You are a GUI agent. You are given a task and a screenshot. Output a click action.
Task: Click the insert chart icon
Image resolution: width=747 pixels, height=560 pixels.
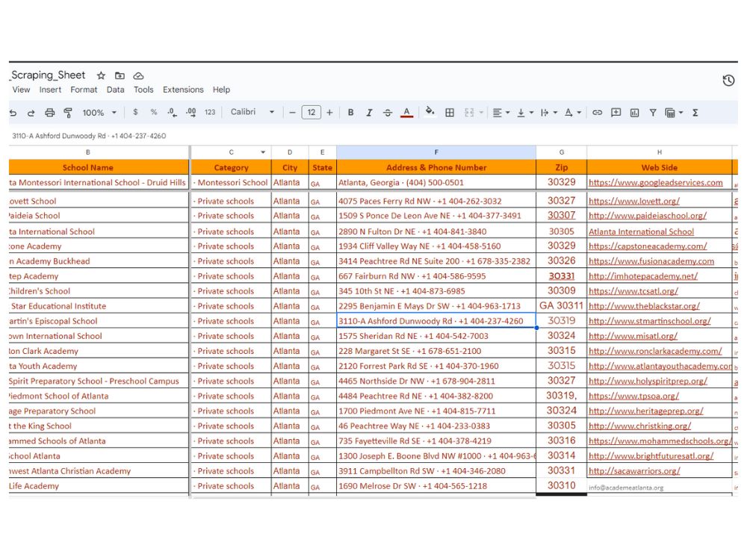pyautogui.click(x=634, y=113)
